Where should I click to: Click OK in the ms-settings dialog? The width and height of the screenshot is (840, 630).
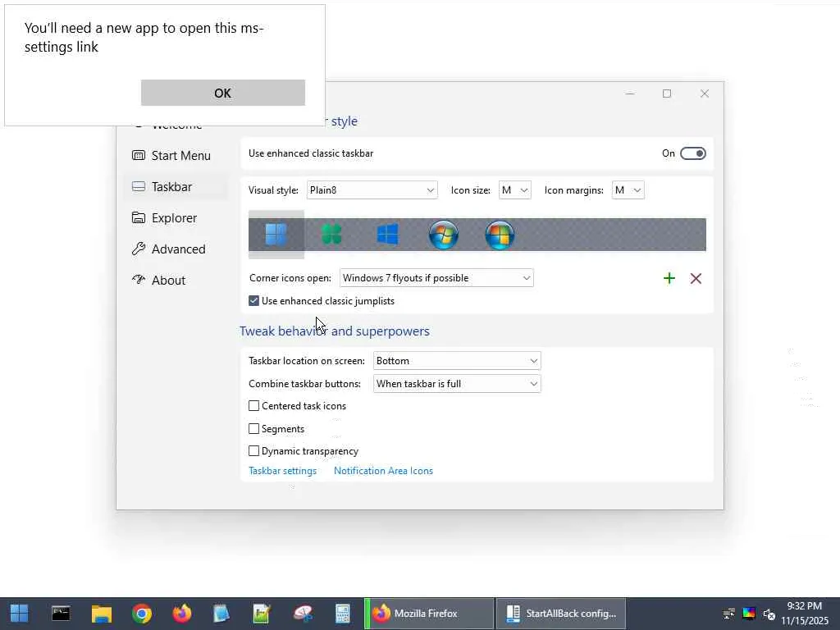[x=223, y=93]
